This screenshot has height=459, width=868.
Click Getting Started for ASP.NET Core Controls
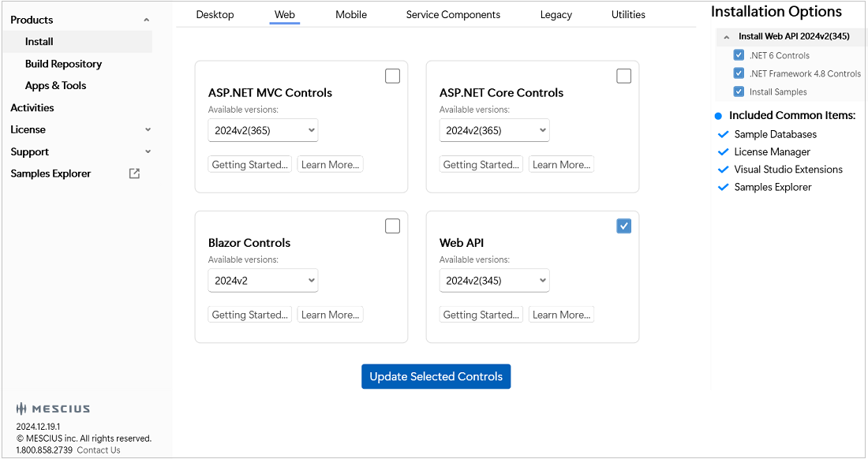[481, 164]
